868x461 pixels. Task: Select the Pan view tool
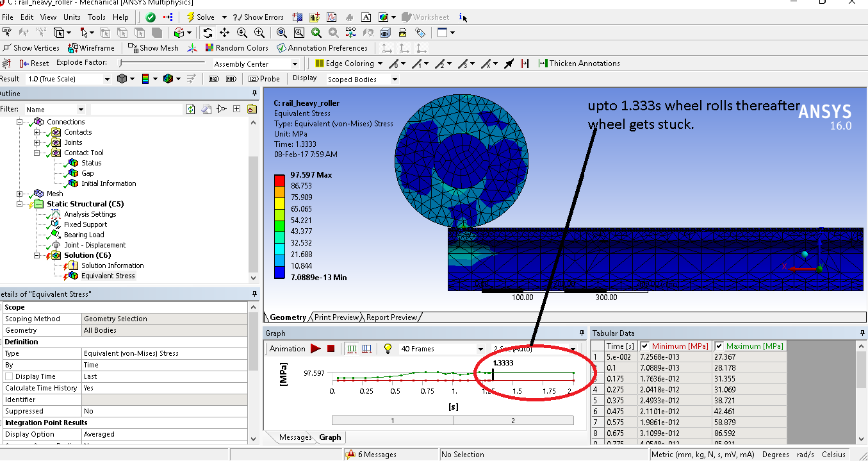pos(225,33)
